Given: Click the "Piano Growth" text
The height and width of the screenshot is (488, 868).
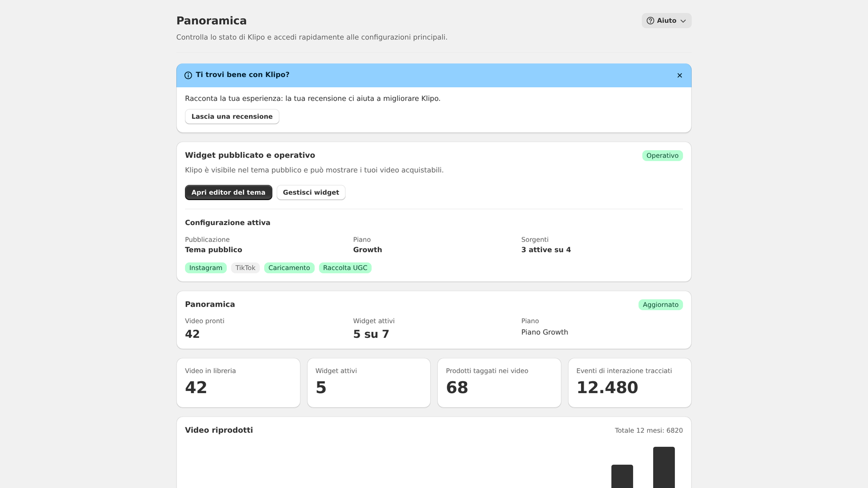Looking at the screenshot, I should pos(545,332).
